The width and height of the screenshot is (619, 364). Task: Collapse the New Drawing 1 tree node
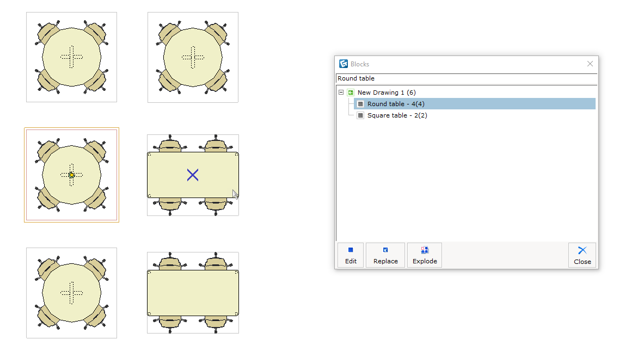click(341, 92)
